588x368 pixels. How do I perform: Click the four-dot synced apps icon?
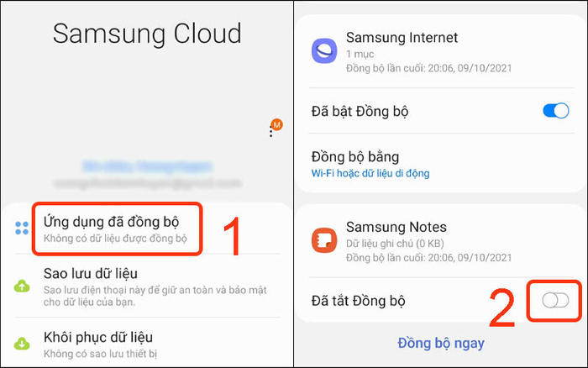22,228
